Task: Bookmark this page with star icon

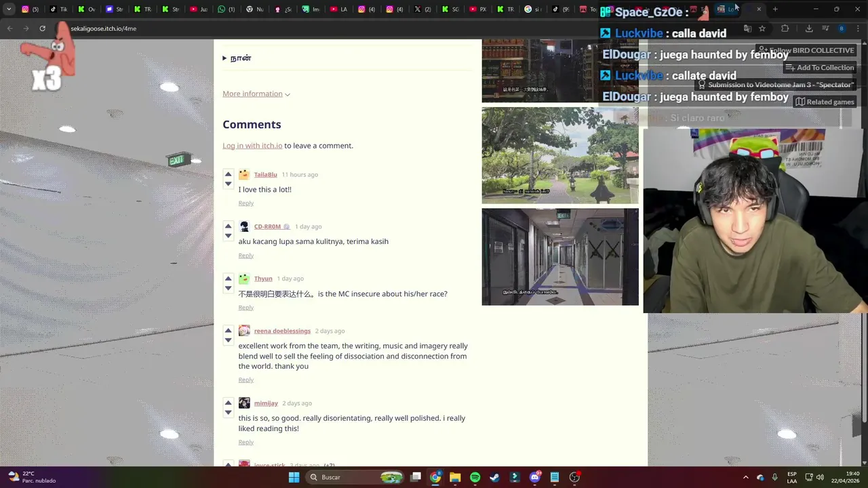Action: point(762,28)
